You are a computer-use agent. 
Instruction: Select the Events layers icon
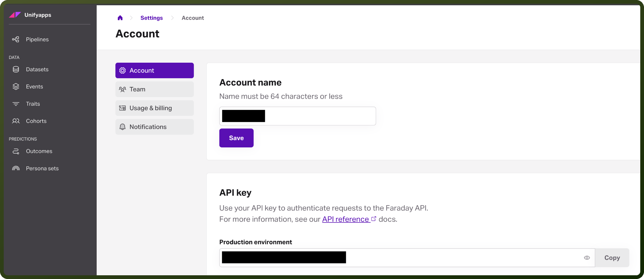click(x=16, y=87)
